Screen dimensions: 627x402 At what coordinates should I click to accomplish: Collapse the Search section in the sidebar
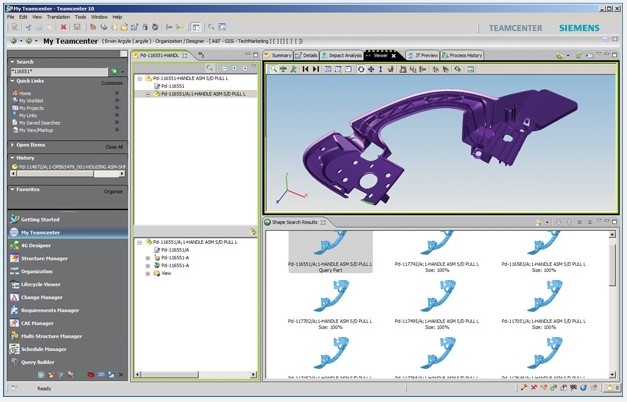(x=12, y=62)
